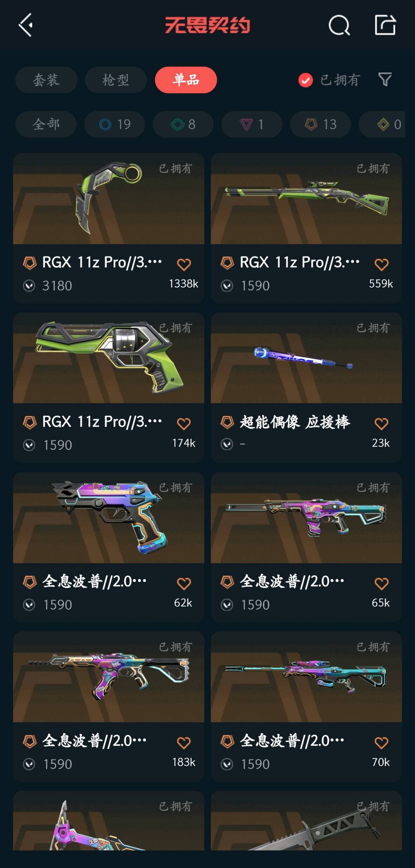415x868 pixels.
Task: Open the 全息波普 pistol thumbnail with 62k
Action: point(109,518)
